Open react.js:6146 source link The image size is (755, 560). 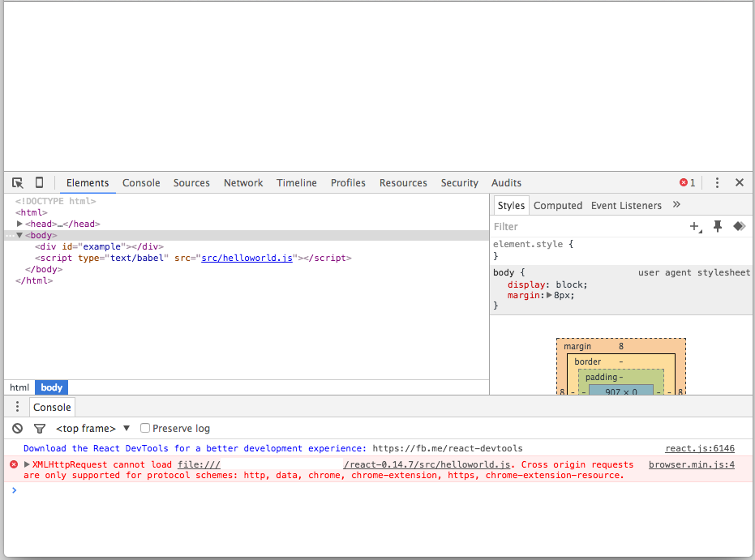click(700, 448)
